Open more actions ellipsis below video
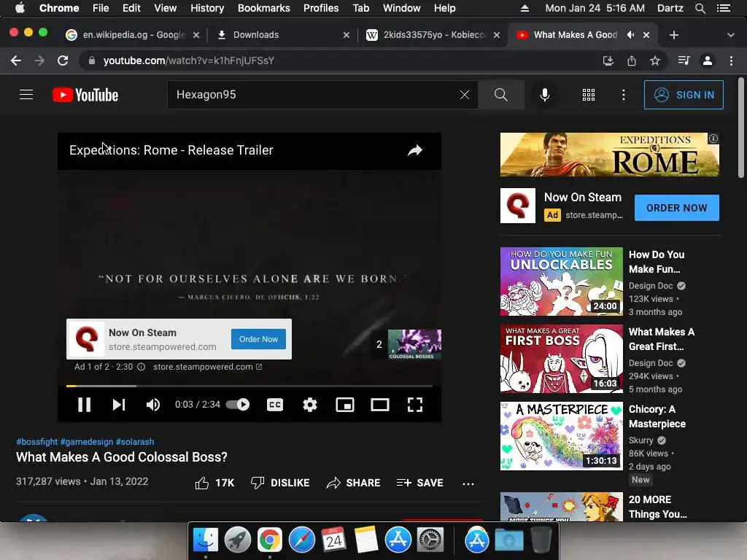747x560 pixels. coord(468,484)
